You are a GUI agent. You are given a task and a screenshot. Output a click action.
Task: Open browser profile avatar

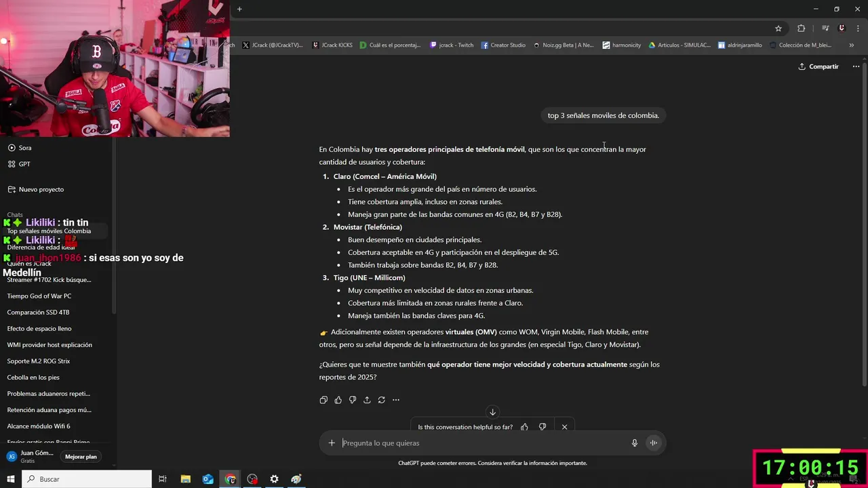[842, 28]
